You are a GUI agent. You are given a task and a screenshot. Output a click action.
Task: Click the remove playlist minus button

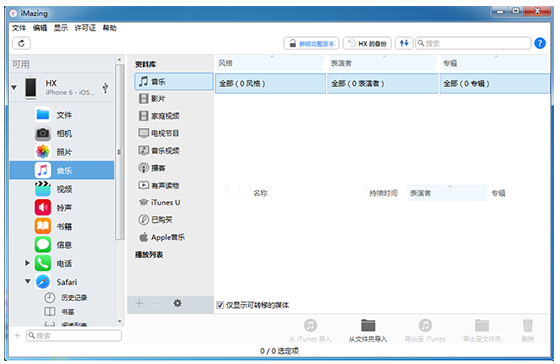pos(157,303)
